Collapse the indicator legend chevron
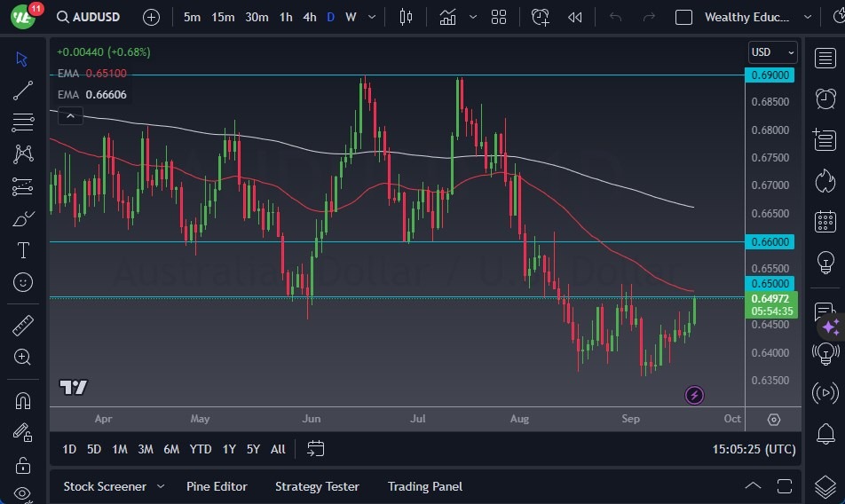Screen dimensions: 845x504 (69, 114)
